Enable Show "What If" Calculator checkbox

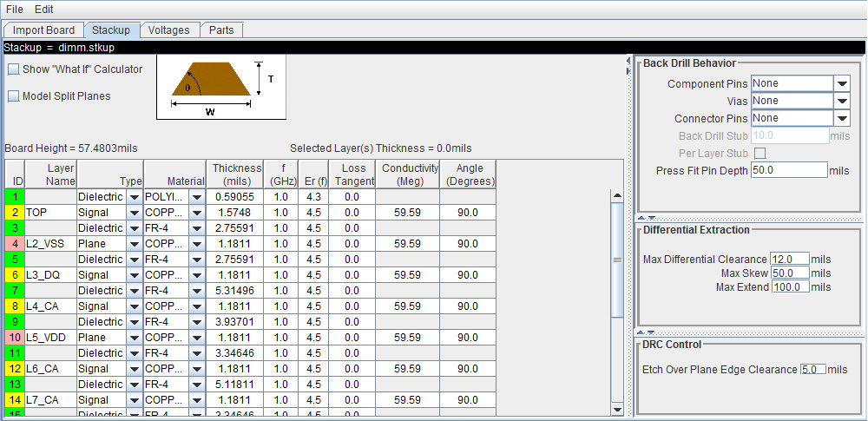pos(14,69)
